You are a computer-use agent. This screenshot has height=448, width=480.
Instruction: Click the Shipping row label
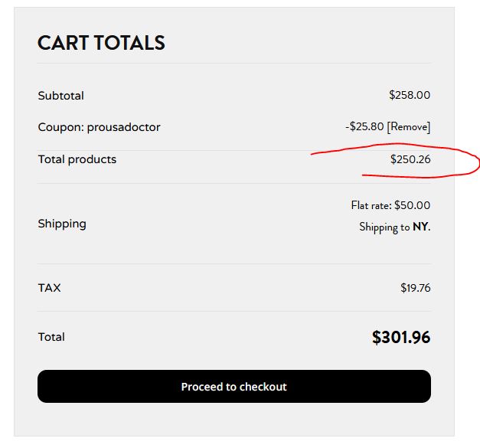tap(62, 224)
